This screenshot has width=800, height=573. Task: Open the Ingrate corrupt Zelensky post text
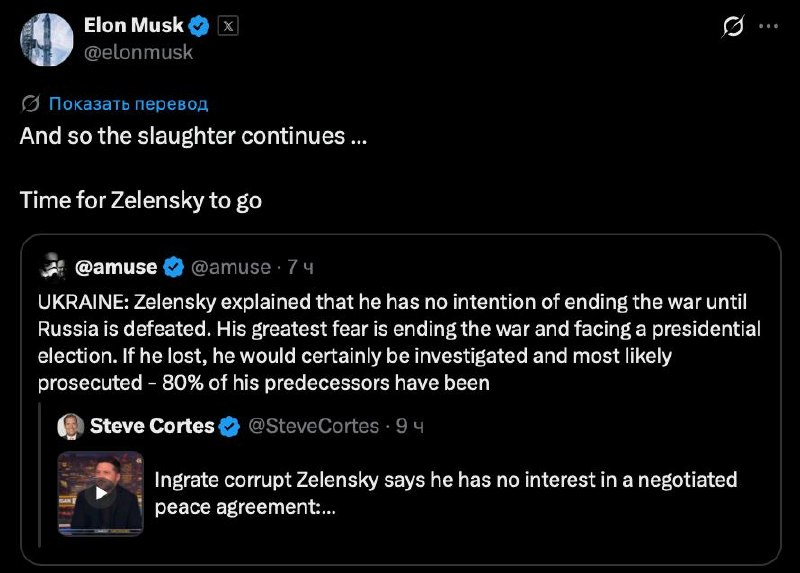click(446, 493)
